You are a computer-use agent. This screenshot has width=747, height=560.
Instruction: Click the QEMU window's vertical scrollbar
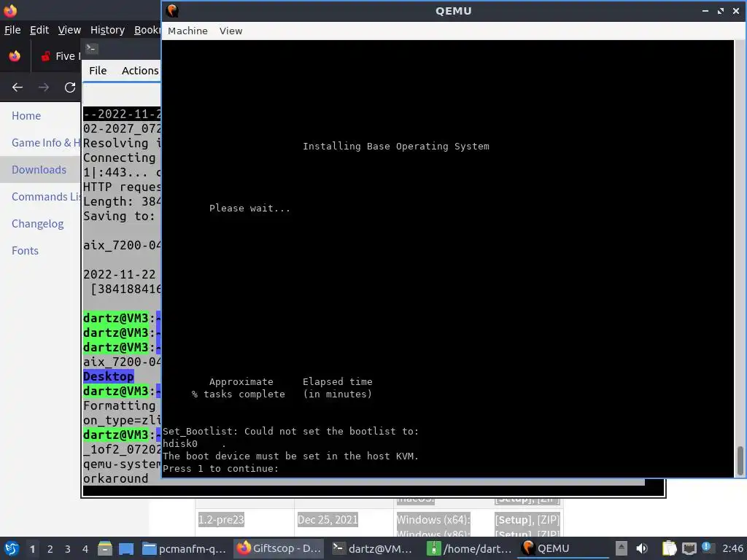coord(740,460)
